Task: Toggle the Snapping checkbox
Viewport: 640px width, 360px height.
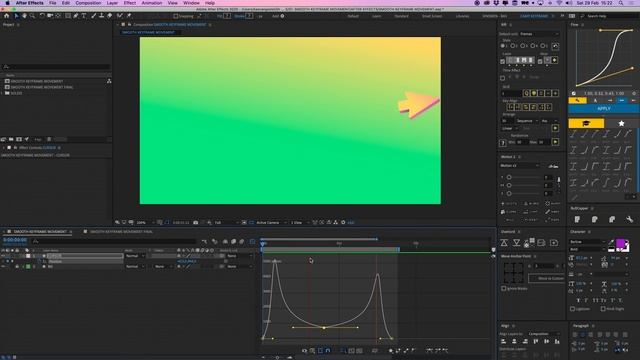Action: click(176, 16)
